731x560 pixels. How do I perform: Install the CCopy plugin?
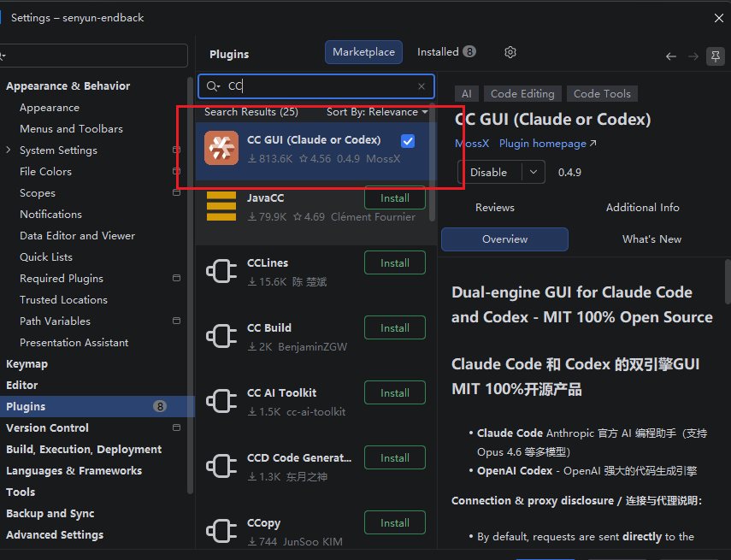(395, 522)
